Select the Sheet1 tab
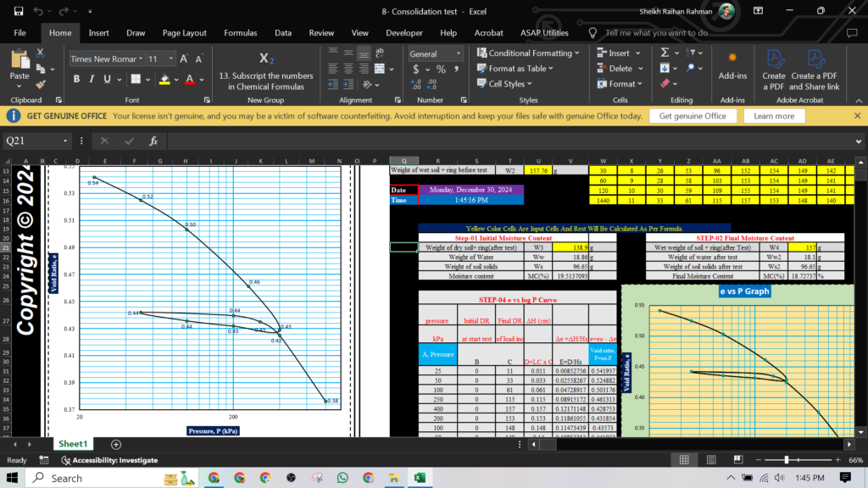This screenshot has width=868, height=488. pyautogui.click(x=73, y=443)
